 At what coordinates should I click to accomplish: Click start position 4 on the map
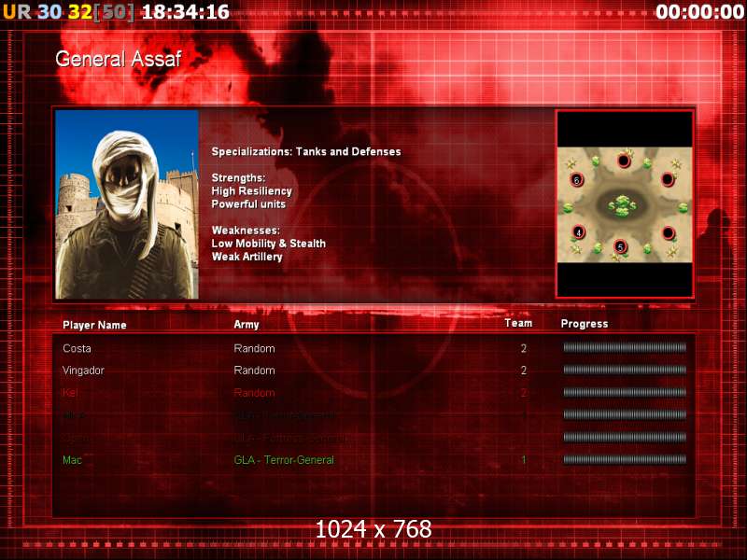coord(578,232)
